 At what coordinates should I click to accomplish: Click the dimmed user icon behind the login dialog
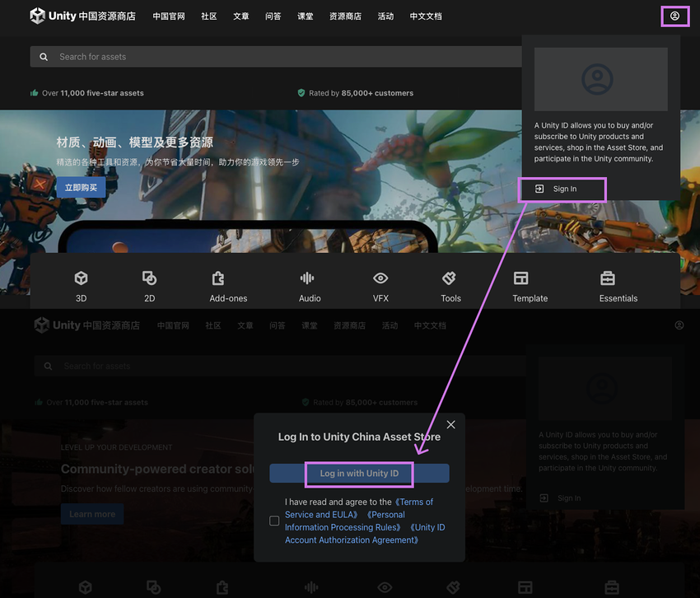679,325
